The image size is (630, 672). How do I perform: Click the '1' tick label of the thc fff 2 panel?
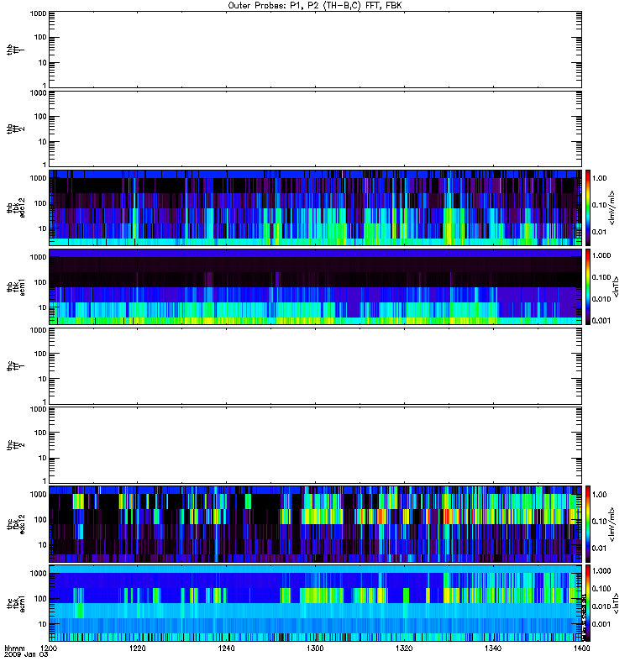[x=45, y=480]
